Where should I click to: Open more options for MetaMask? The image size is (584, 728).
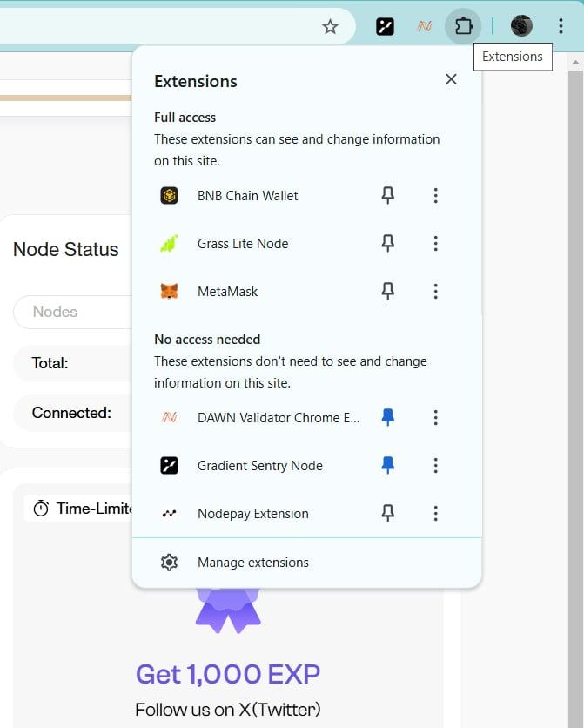pyautogui.click(x=435, y=292)
